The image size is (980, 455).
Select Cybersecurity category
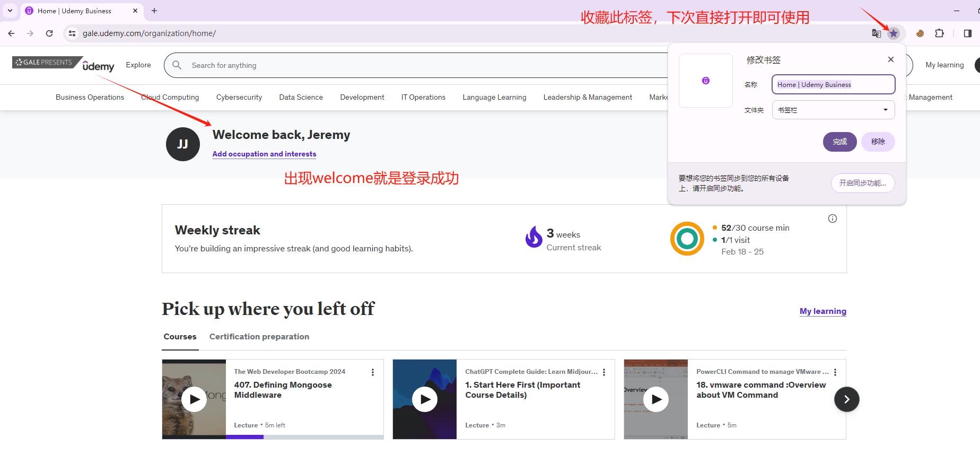[239, 97]
